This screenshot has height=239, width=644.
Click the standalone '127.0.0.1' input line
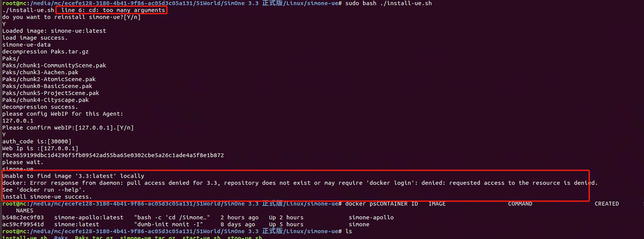click(18, 121)
